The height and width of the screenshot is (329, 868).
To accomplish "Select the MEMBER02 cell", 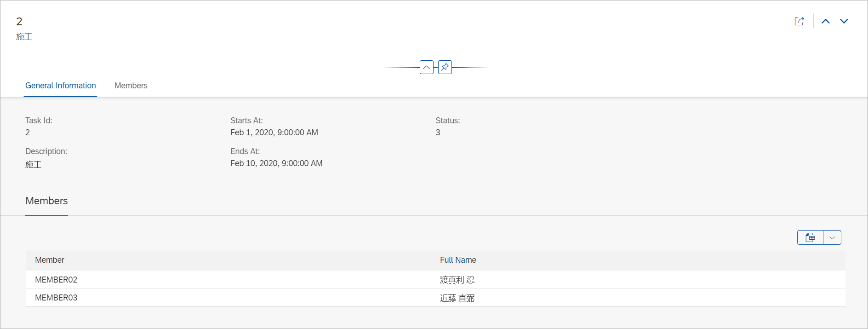I will (x=56, y=280).
